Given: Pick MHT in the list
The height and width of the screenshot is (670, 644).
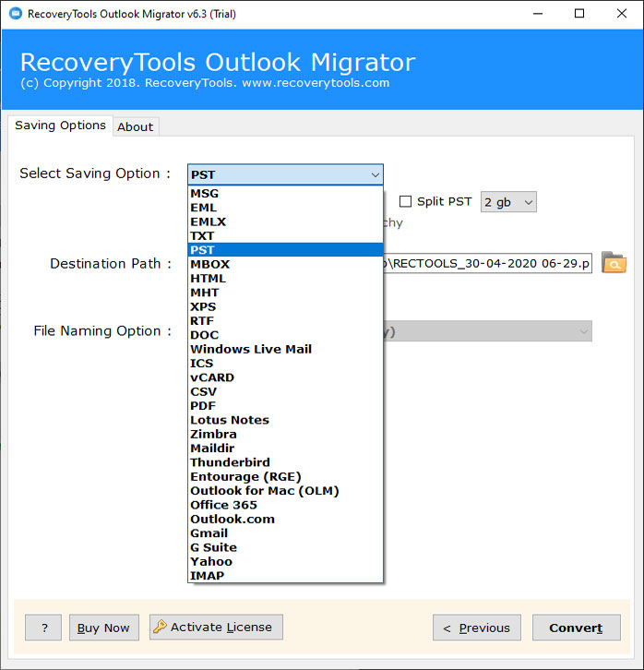Looking at the screenshot, I should coord(285,293).
